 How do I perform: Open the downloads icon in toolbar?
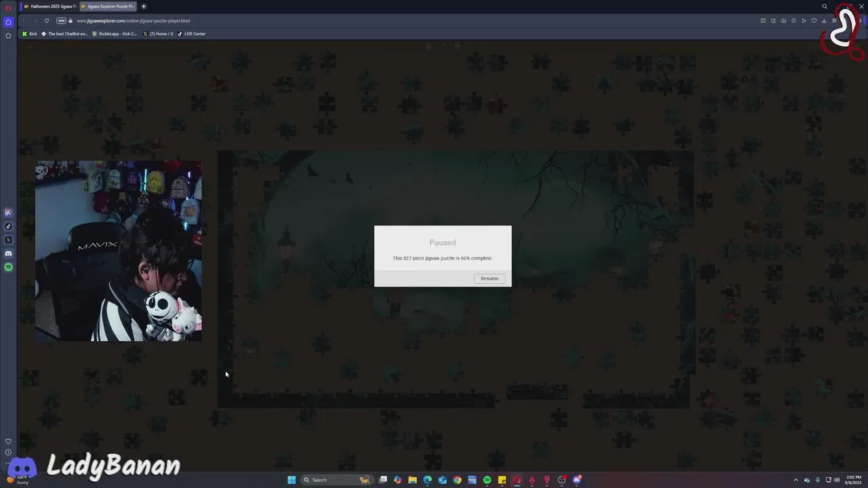(x=824, y=20)
